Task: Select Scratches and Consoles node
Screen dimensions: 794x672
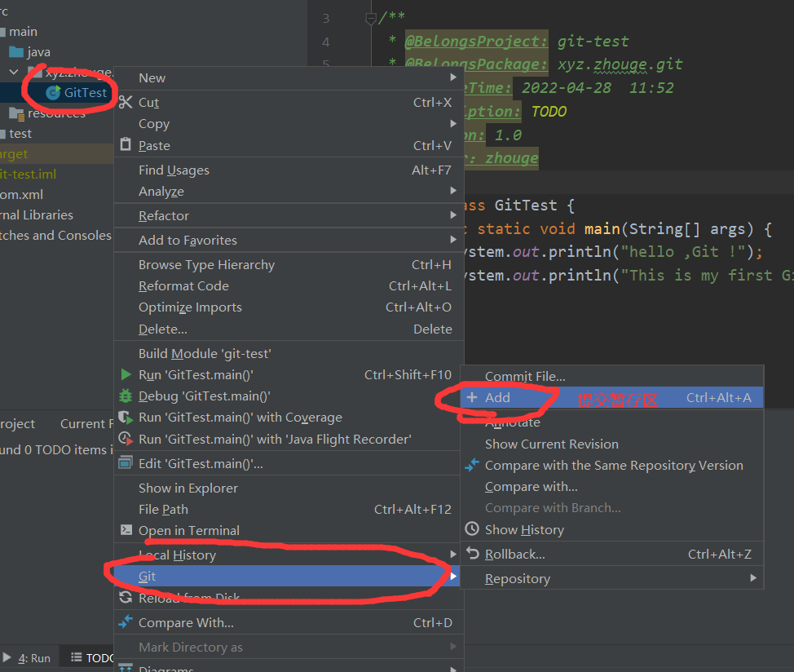Action: [55, 236]
